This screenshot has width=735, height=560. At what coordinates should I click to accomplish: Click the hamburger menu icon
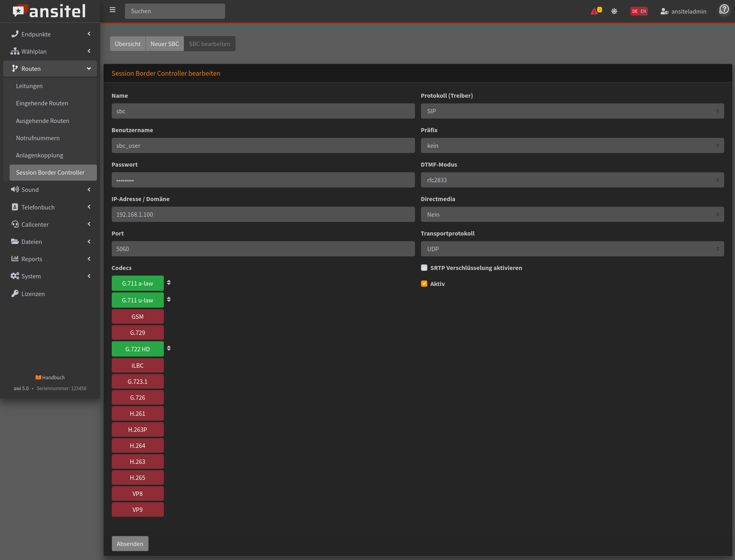coord(113,10)
